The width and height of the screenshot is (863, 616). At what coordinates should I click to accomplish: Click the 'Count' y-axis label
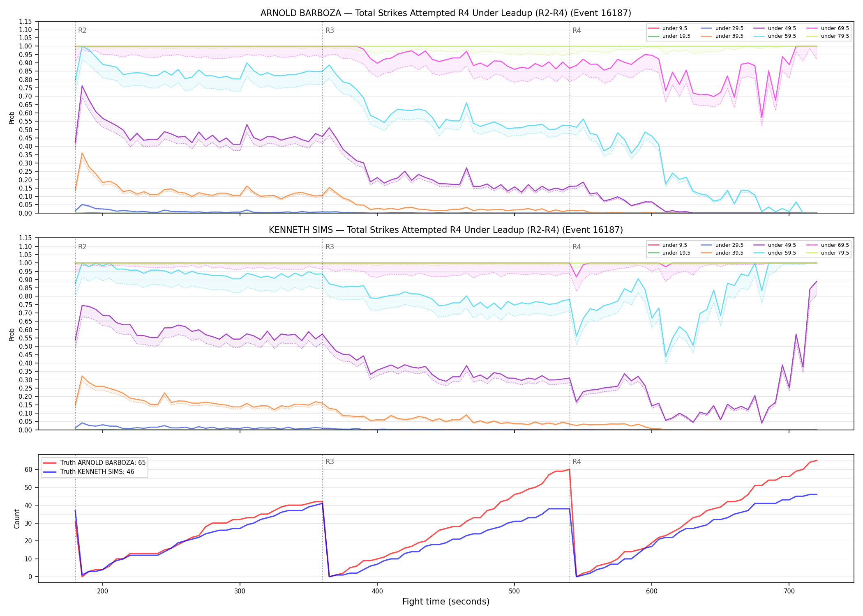tap(17, 519)
